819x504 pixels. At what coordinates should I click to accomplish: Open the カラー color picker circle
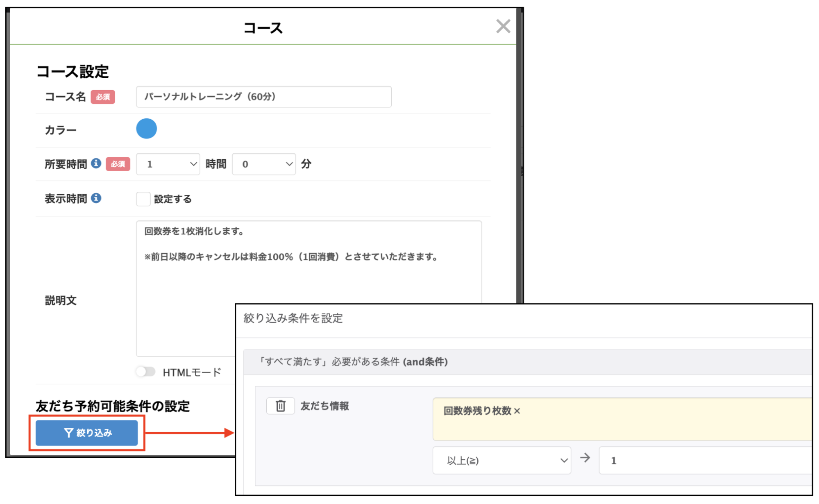pyautogui.click(x=146, y=128)
